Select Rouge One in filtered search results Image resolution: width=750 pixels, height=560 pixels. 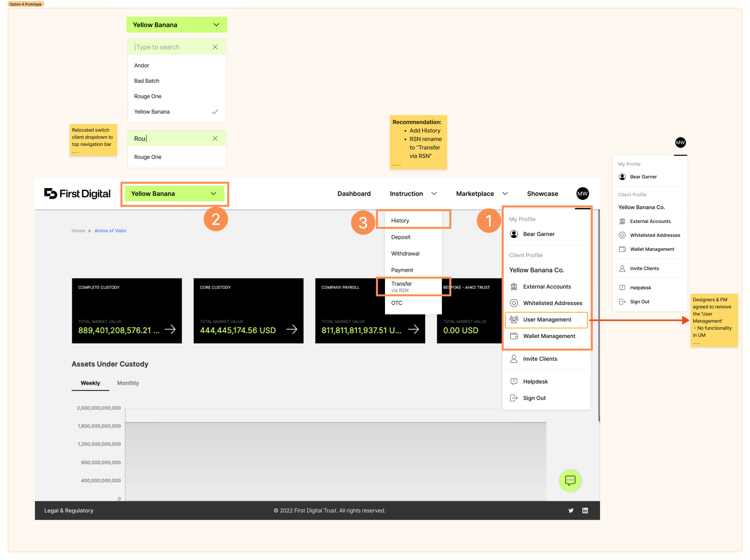coord(177,157)
